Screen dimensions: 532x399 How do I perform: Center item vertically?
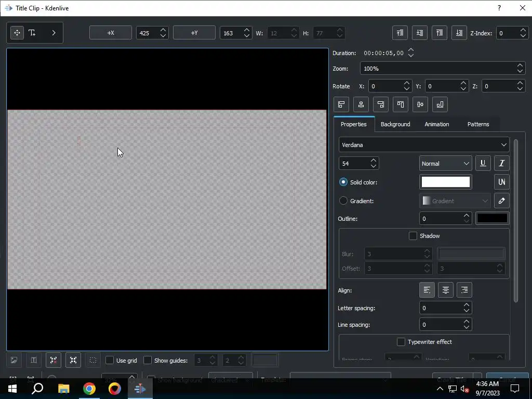point(420,104)
